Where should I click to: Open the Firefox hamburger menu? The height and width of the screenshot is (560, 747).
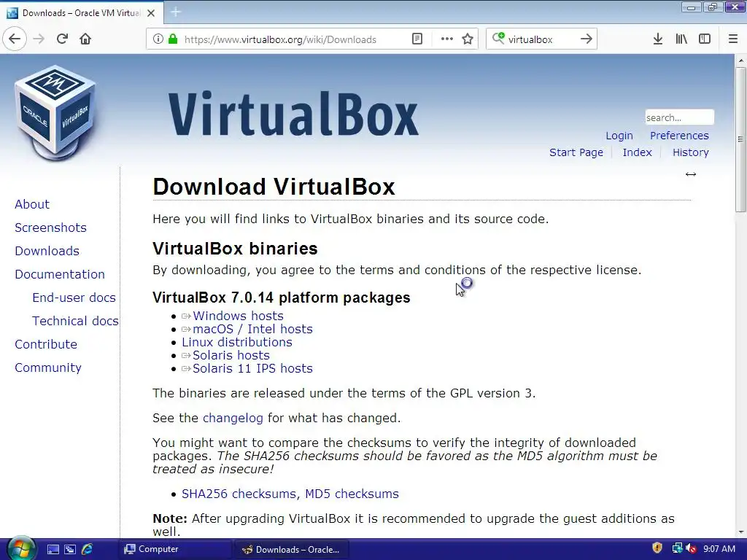coord(733,39)
